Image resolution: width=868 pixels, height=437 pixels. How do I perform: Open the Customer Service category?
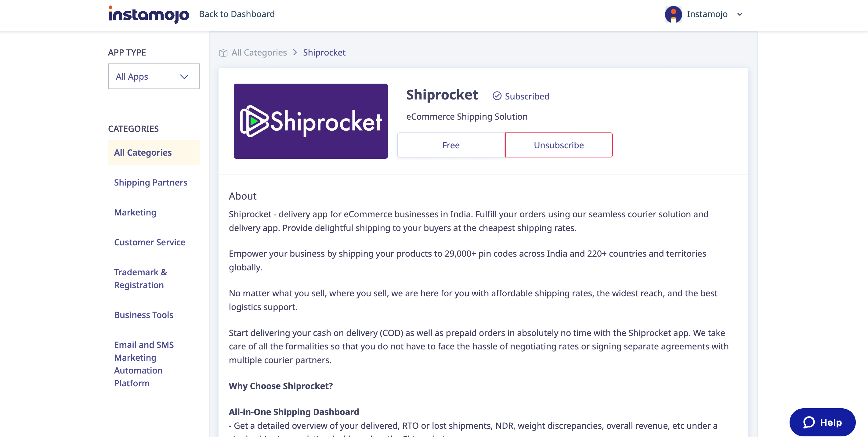point(150,242)
